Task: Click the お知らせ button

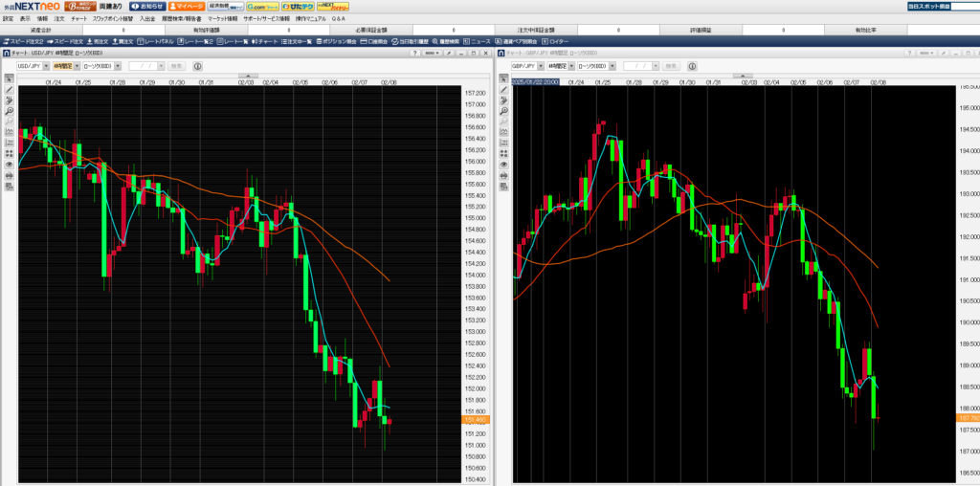Action: coord(147,6)
